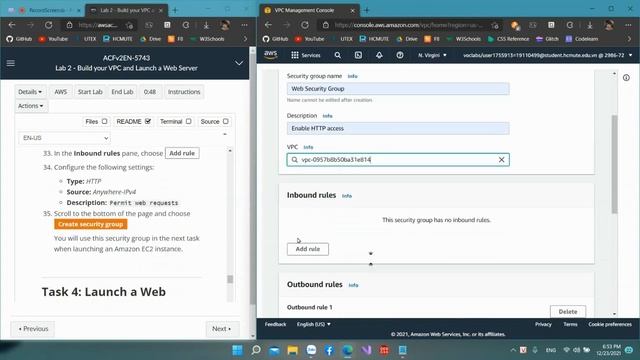The height and width of the screenshot is (360, 640).
Task: Open downloads in the VPC console window
Action: (x=590, y=25)
